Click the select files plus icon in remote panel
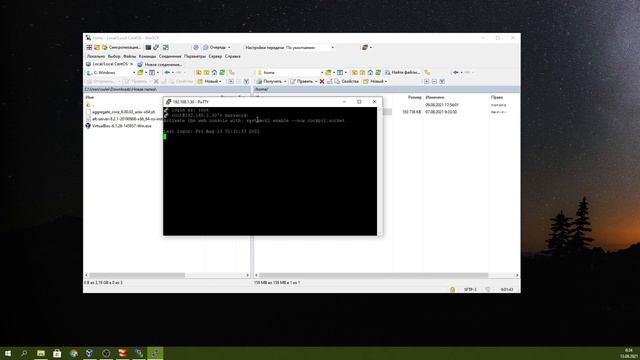This screenshot has height=360, width=640. click(x=427, y=81)
